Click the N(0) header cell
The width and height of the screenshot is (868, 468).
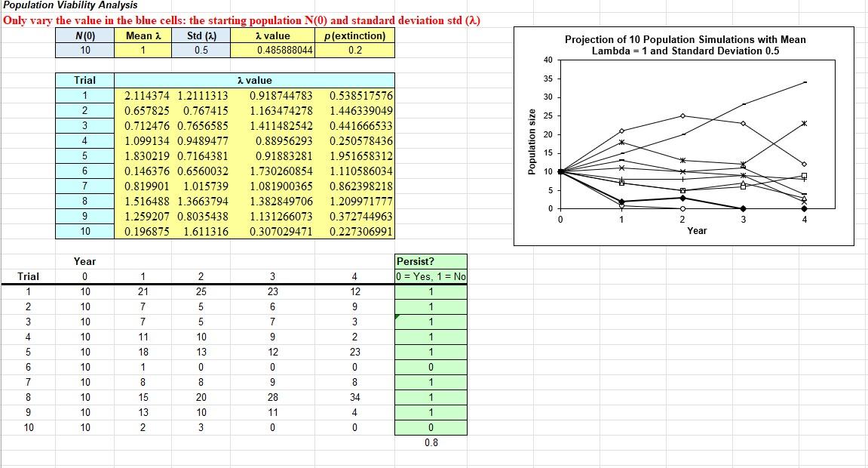point(84,36)
